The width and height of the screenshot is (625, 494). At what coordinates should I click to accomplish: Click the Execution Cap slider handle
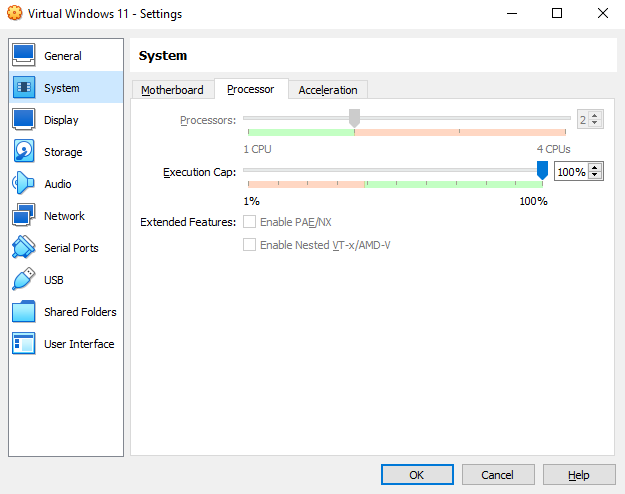(542, 170)
